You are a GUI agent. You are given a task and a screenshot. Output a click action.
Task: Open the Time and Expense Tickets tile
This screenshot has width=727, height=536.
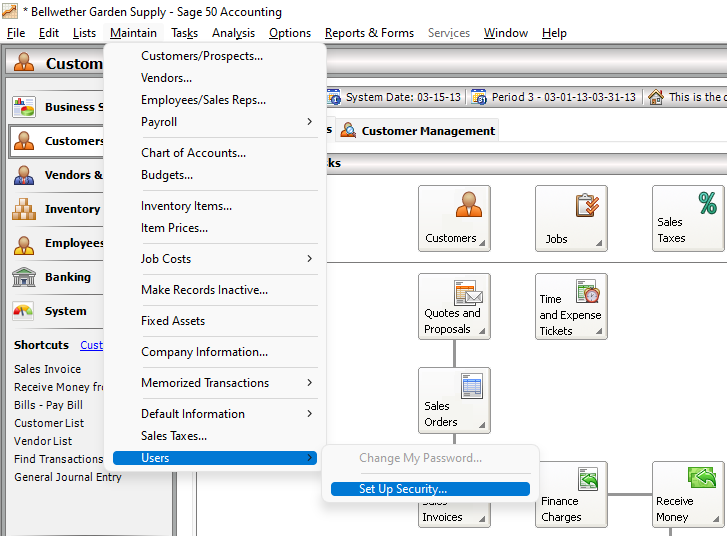pyautogui.click(x=571, y=306)
